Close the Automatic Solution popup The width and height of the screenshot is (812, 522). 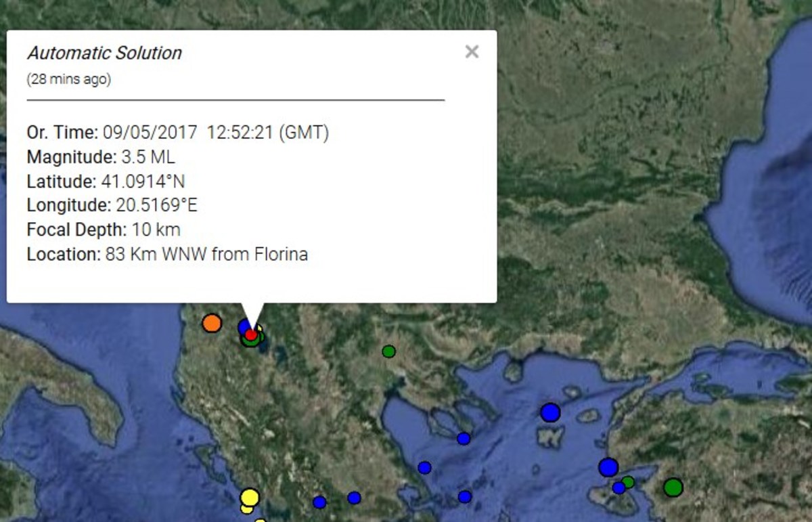[x=472, y=51]
